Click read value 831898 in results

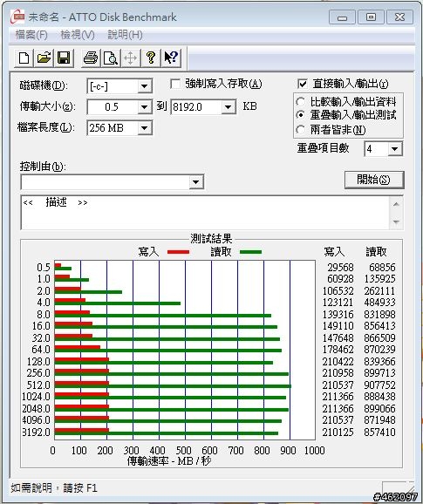click(379, 315)
